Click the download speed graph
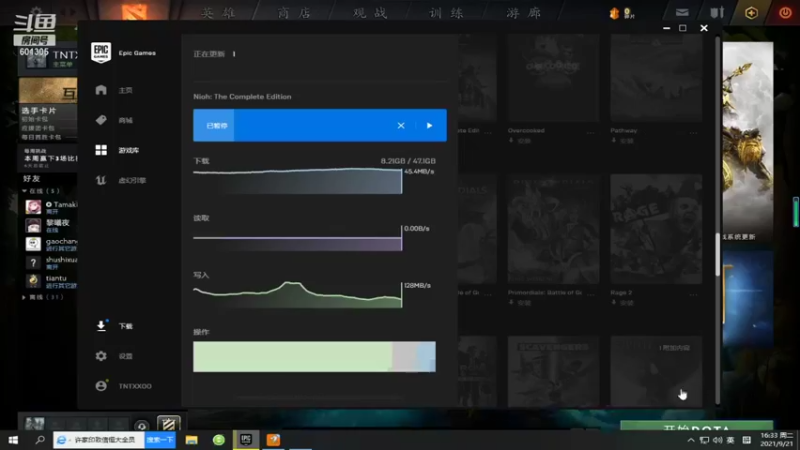Screen dimensions: 800x450 point(297,181)
